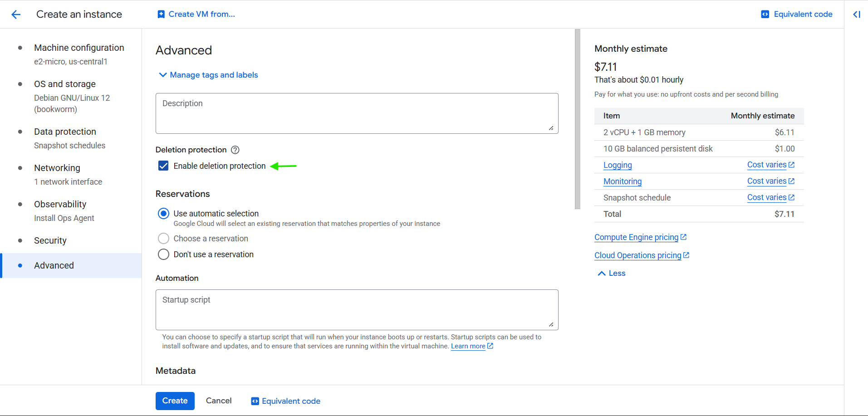Image resolution: width=868 pixels, height=416 pixels.
Task: Click the Create VM from bookmark icon
Action: point(161,15)
